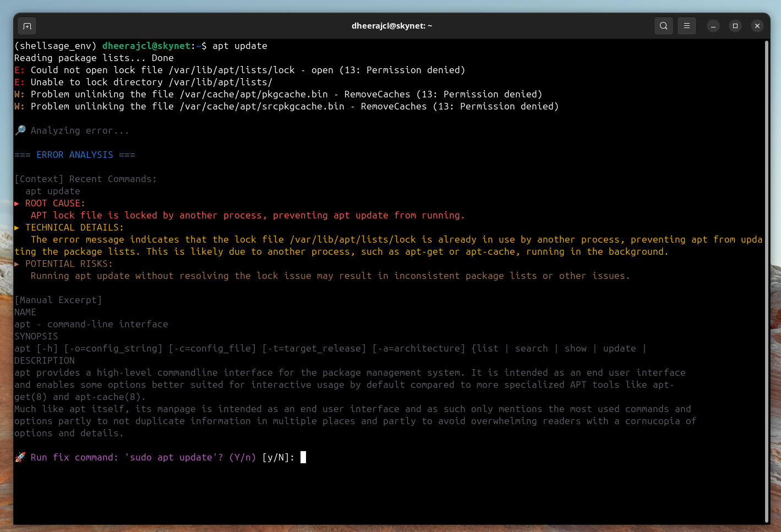Click the 'POTENTIAL RISKS:' label

pos(69,264)
